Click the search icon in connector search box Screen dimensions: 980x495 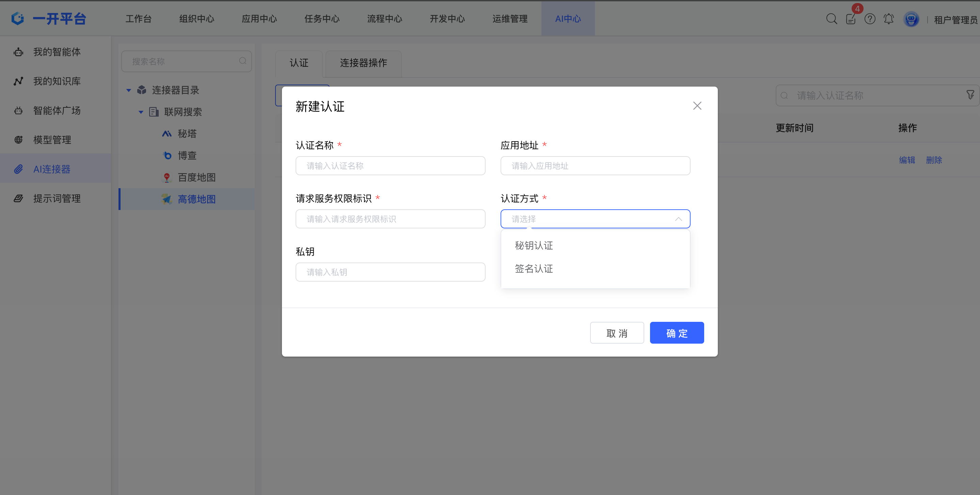243,61
